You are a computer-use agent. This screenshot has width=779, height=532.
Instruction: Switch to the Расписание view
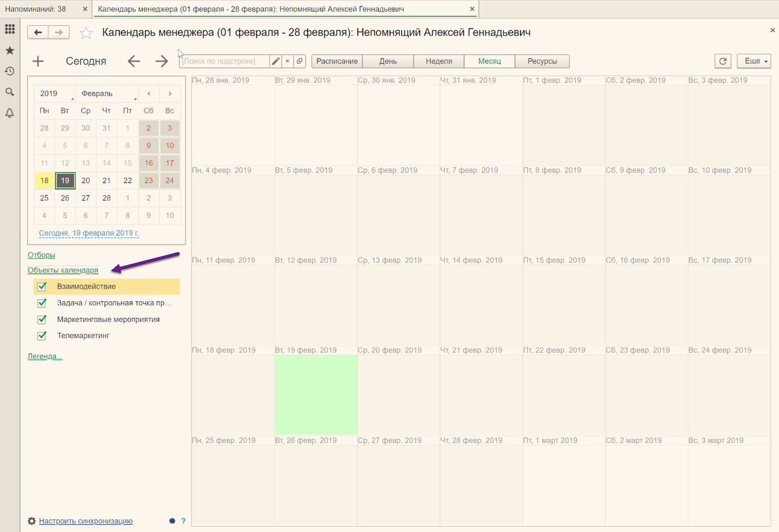tap(337, 61)
